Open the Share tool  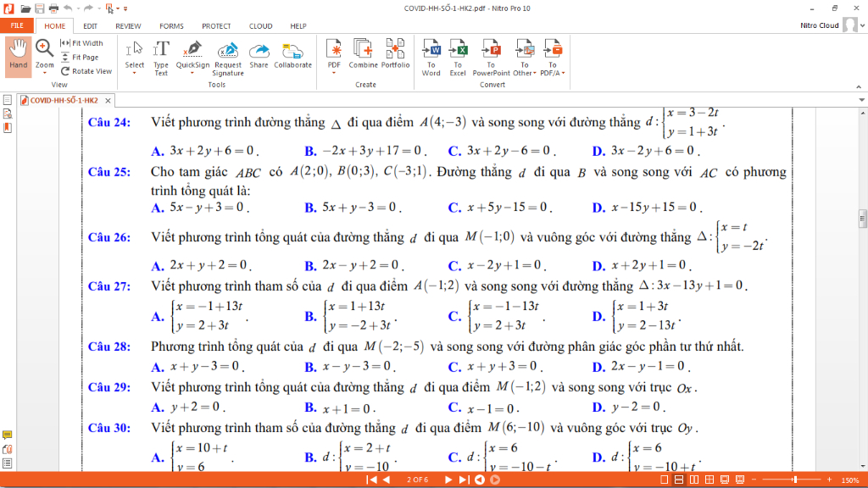(x=259, y=54)
